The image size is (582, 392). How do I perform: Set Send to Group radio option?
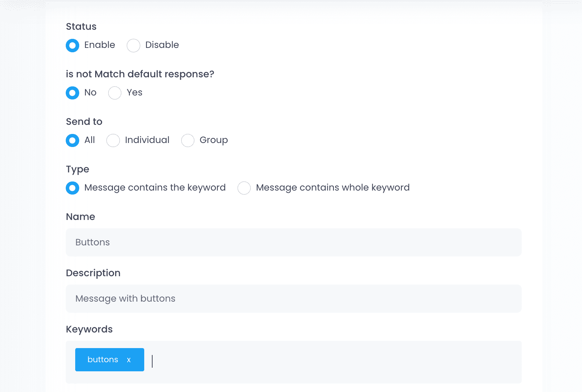click(188, 140)
